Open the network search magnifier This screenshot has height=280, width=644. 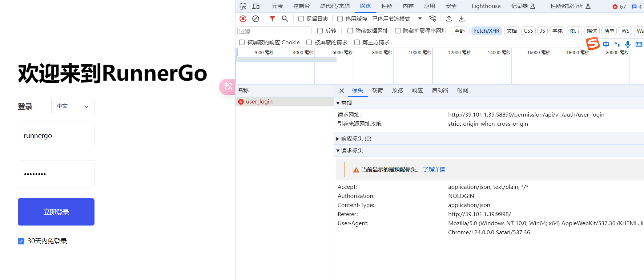point(285,19)
